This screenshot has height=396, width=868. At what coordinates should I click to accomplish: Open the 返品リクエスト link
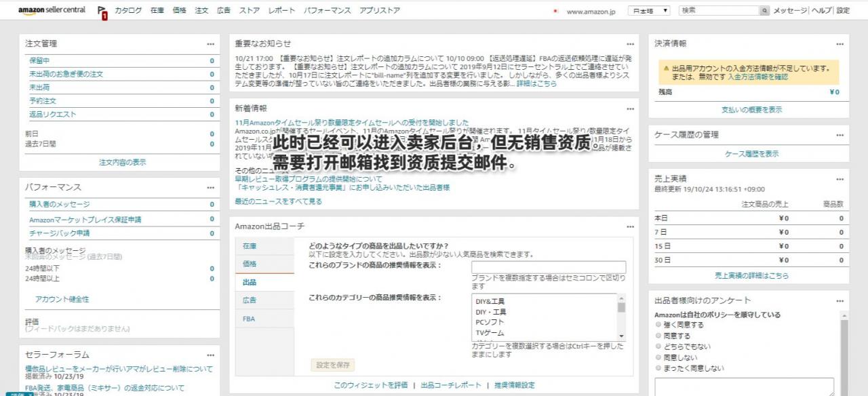[53, 114]
